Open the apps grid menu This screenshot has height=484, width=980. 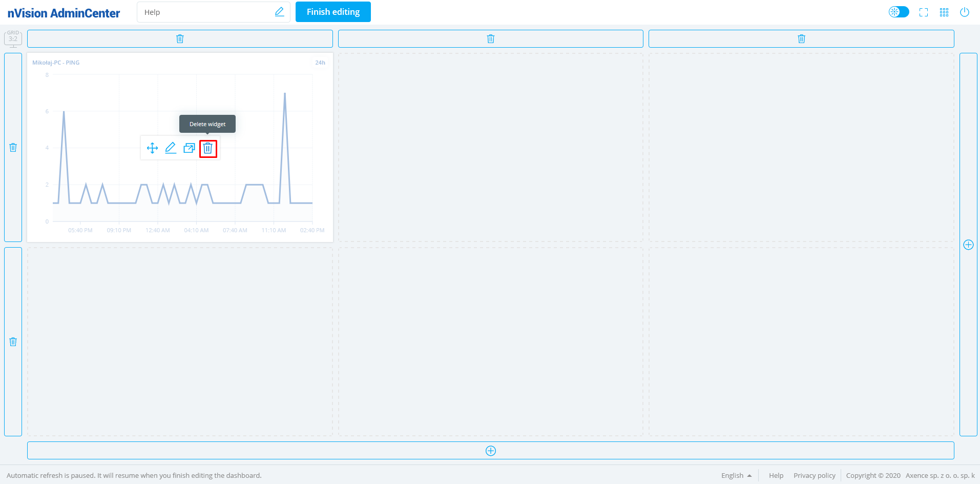click(944, 12)
